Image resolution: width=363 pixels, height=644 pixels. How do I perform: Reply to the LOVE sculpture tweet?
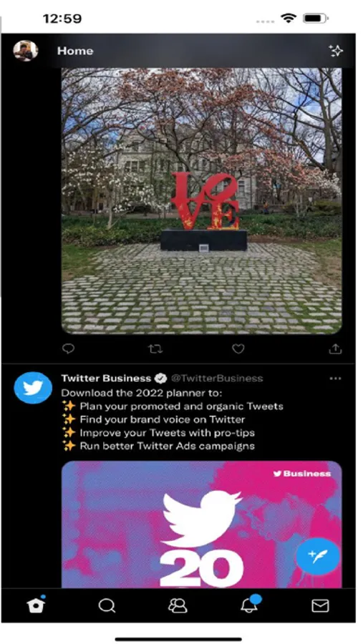[x=68, y=348]
